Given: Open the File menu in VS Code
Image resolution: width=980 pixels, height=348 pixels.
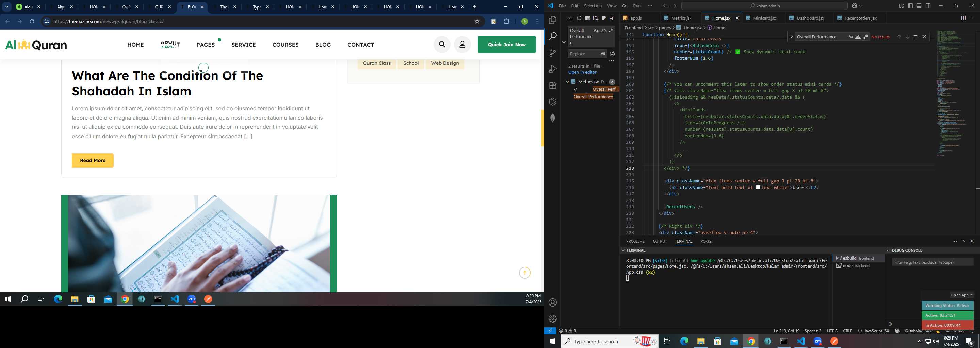Looking at the screenshot, I should pyautogui.click(x=562, y=6).
